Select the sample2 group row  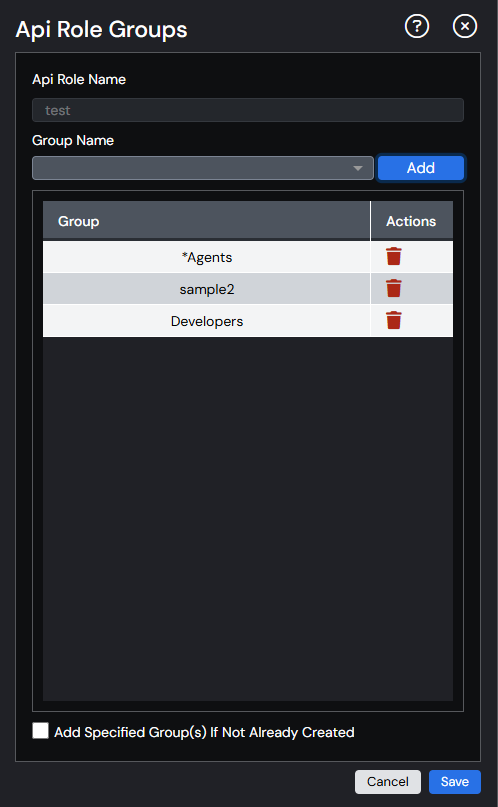[206, 289]
